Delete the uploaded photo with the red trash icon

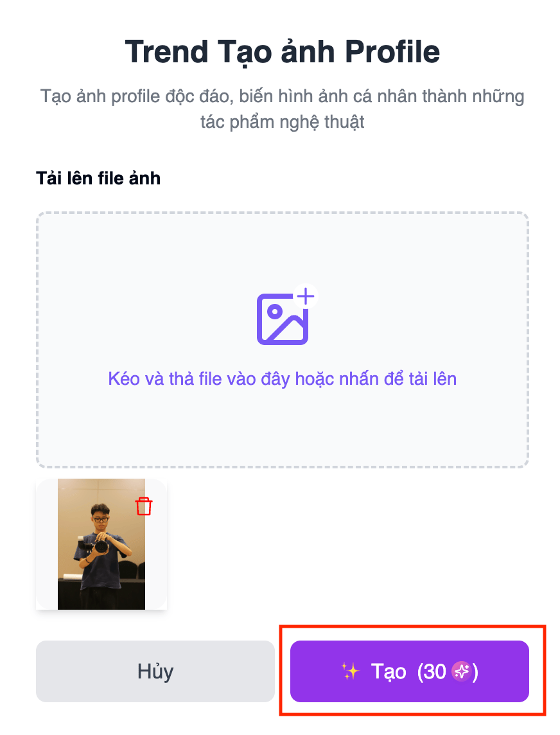pos(144,506)
